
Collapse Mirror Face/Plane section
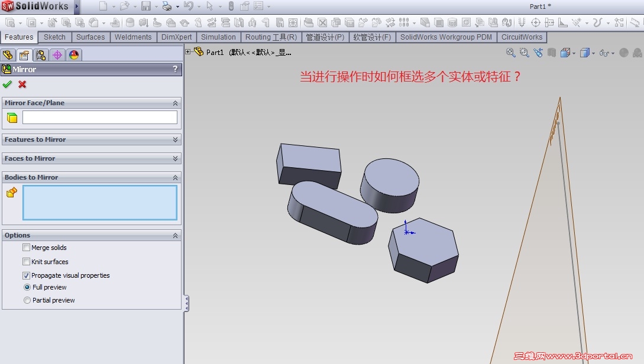(176, 103)
